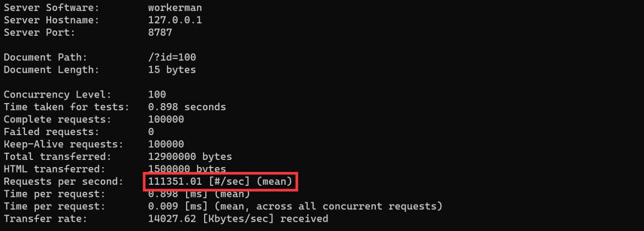
Task: Select the document path /?id=100
Action: (x=172, y=57)
